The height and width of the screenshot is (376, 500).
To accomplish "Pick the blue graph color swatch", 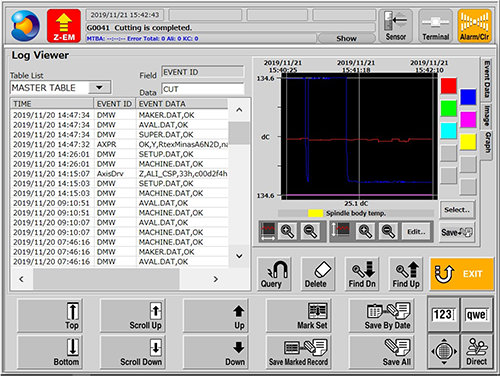I will 468,97.
